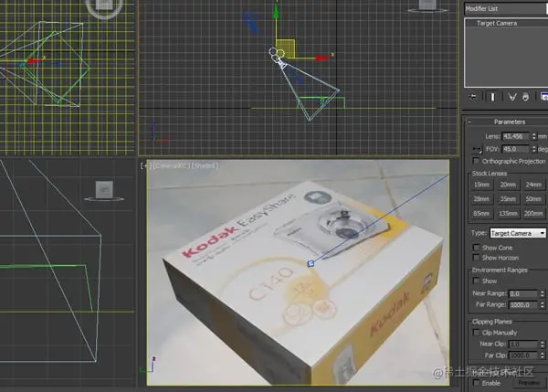
Task: Open [Camera002] viewport view menu
Action: pyautogui.click(x=171, y=165)
